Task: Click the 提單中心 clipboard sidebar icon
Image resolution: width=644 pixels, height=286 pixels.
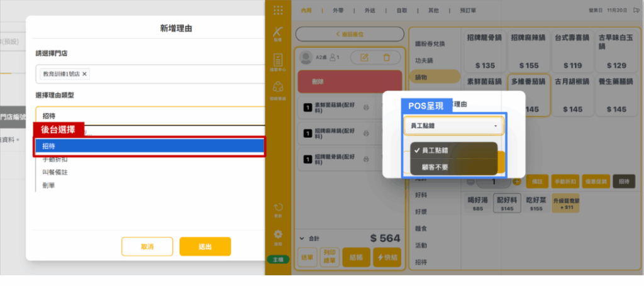Action: pos(277,61)
